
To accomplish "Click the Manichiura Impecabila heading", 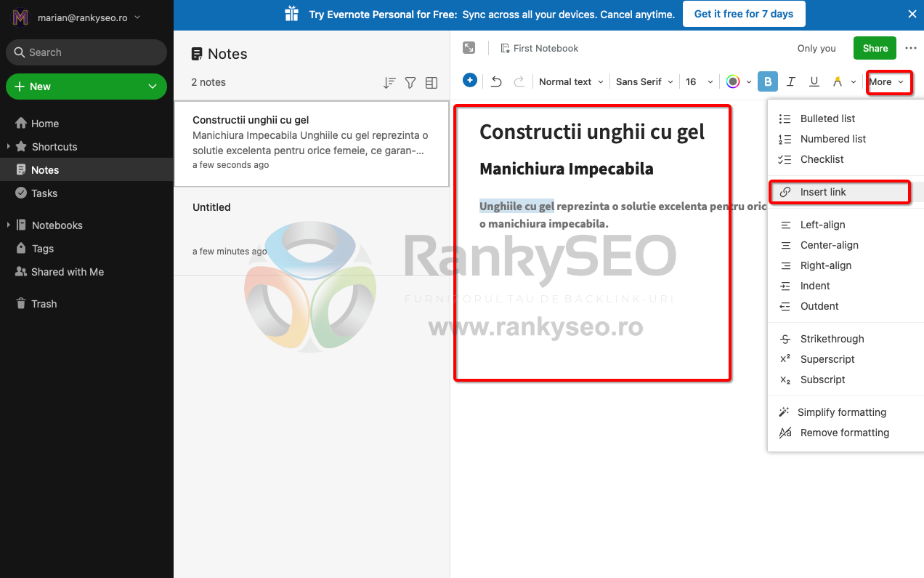I will tap(567, 169).
